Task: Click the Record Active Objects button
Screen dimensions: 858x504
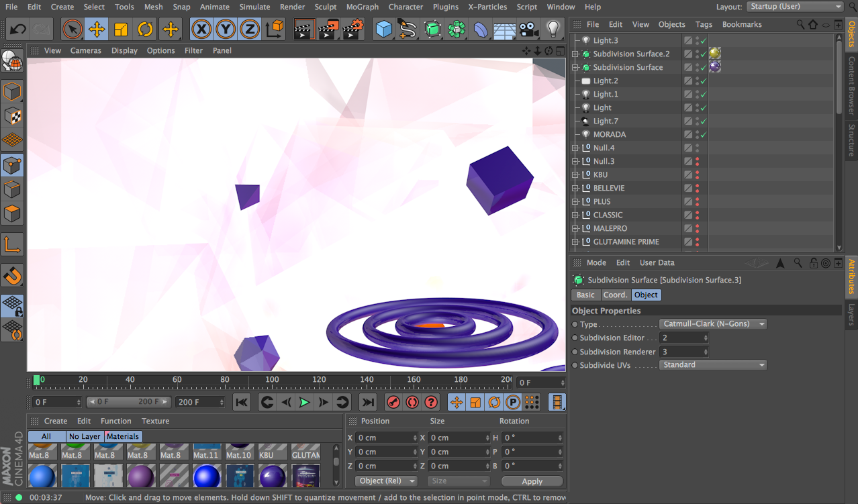Action: (394, 402)
